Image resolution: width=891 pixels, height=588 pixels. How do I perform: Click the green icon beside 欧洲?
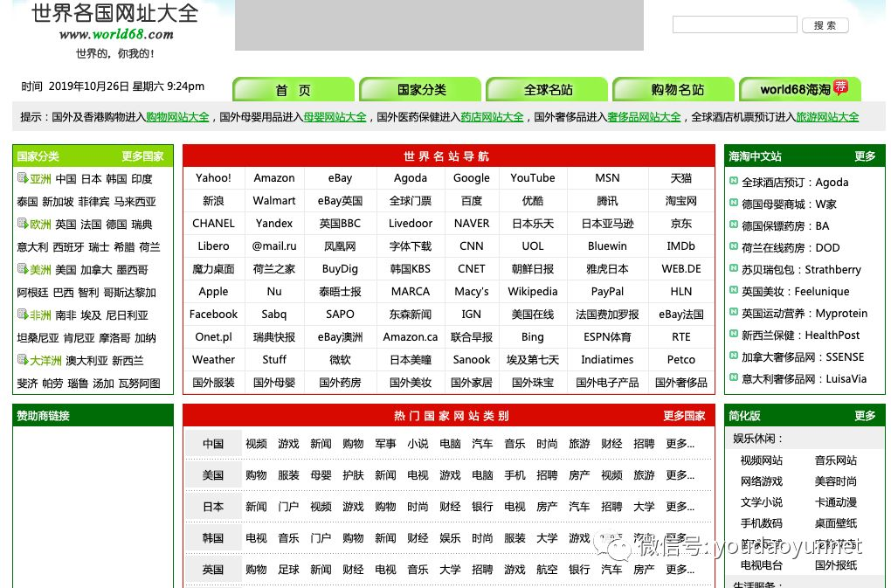(x=23, y=224)
